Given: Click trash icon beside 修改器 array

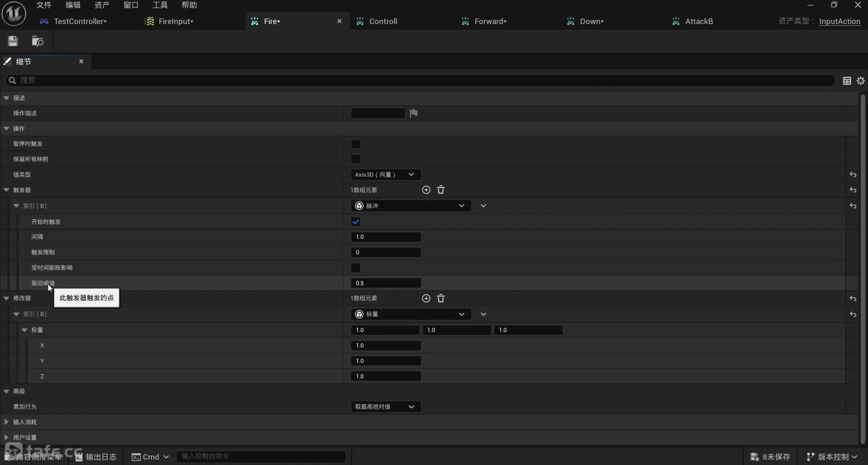Looking at the screenshot, I should (x=441, y=299).
